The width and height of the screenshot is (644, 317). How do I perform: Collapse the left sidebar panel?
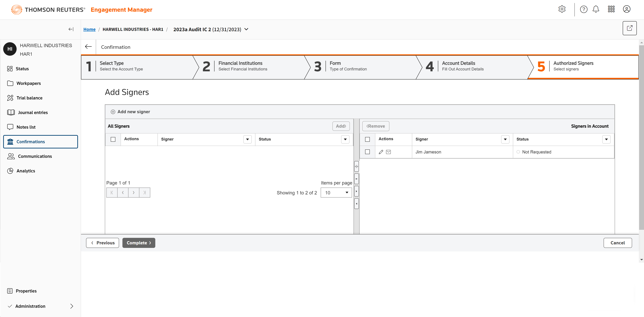coord(71,29)
